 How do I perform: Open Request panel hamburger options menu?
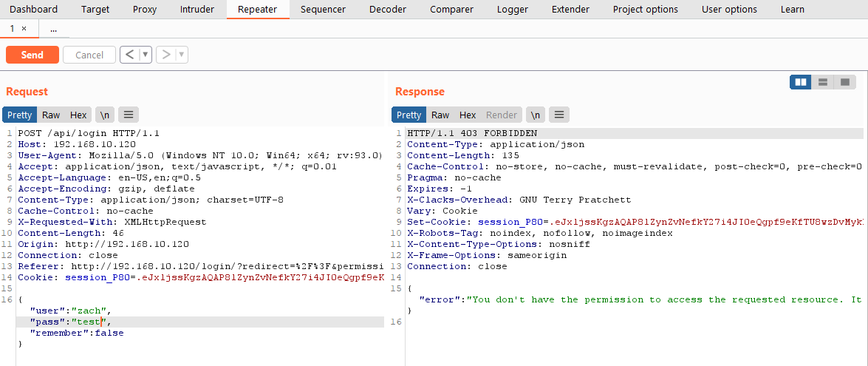[x=129, y=115]
